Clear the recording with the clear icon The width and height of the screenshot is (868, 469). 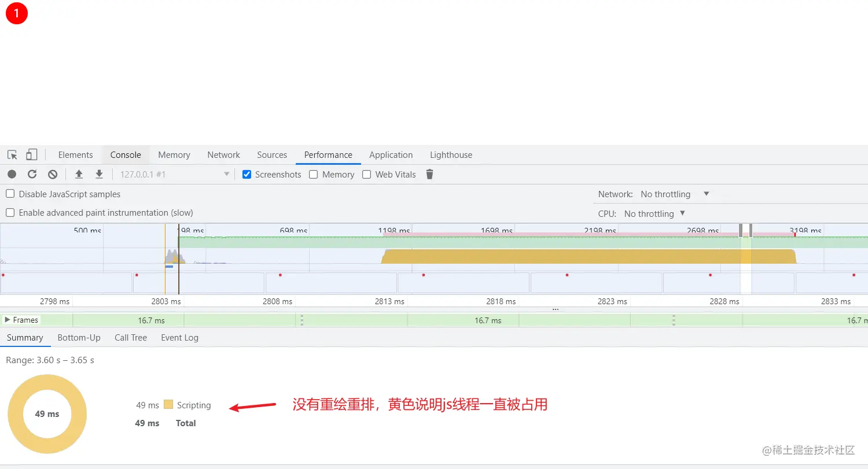[x=53, y=174]
